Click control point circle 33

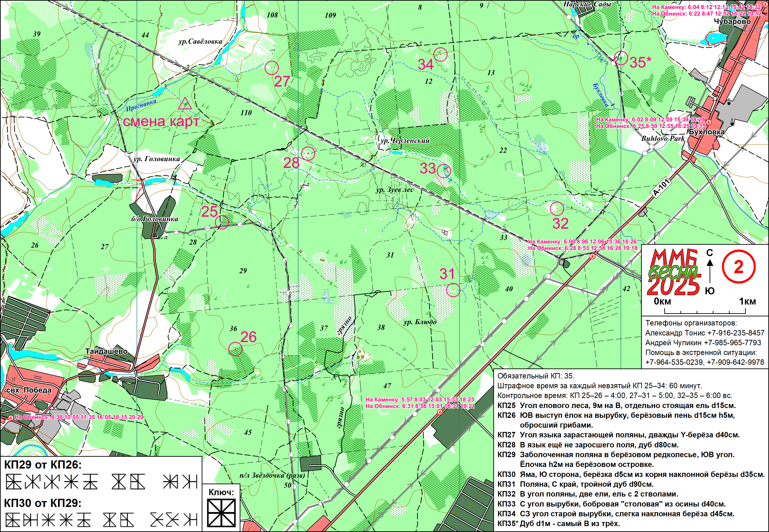444,171
